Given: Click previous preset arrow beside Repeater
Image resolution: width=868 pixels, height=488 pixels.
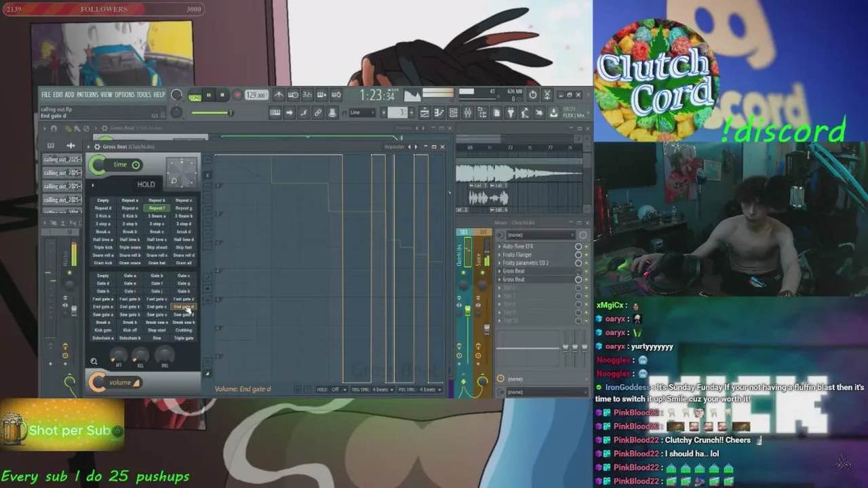Looking at the screenshot, I should (x=409, y=146).
